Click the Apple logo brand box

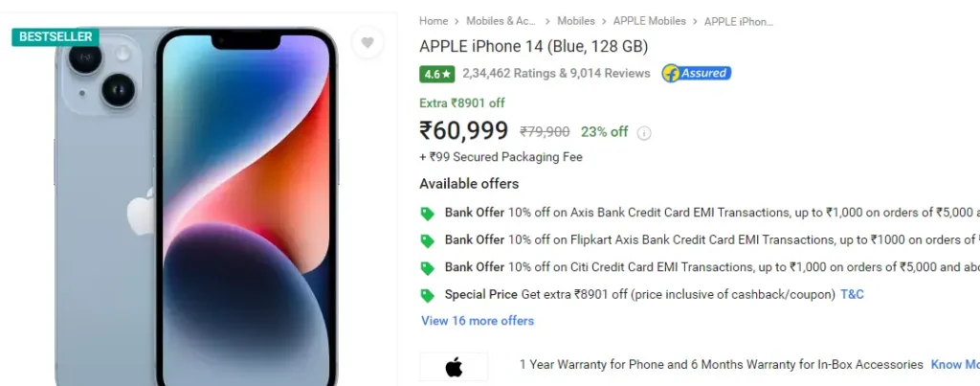point(454,367)
